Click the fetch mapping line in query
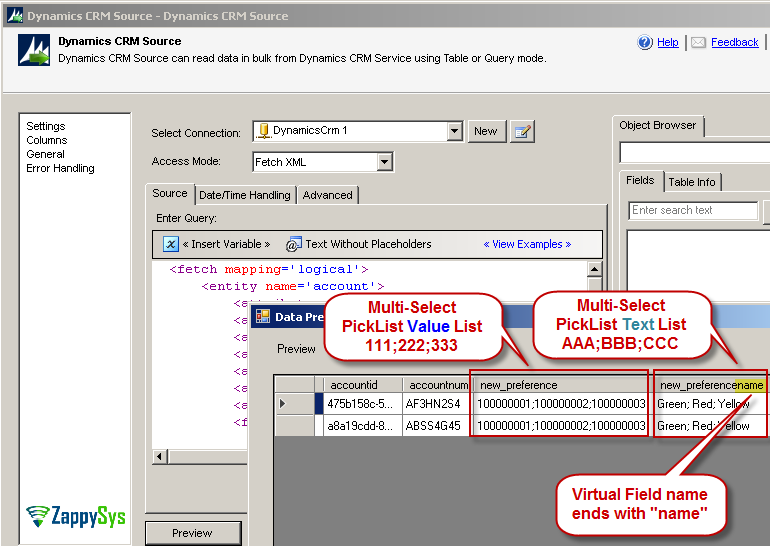Screen dimensions: 770x546 coord(269,269)
